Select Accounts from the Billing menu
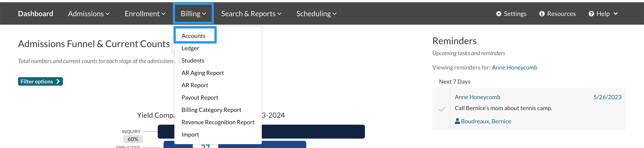Screen dimensions: 644x148 pos(193,36)
